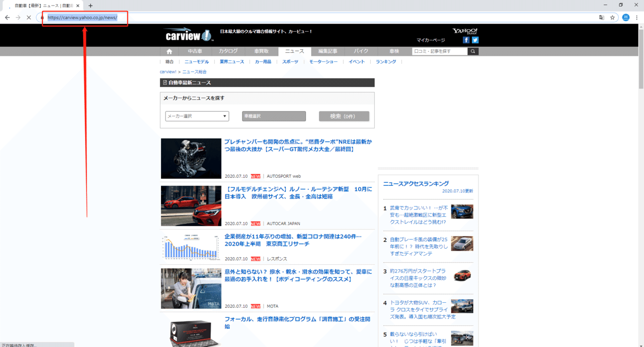The height and width of the screenshot is (347, 644).
Task: Stop page loading with the X button
Action: [29, 17]
